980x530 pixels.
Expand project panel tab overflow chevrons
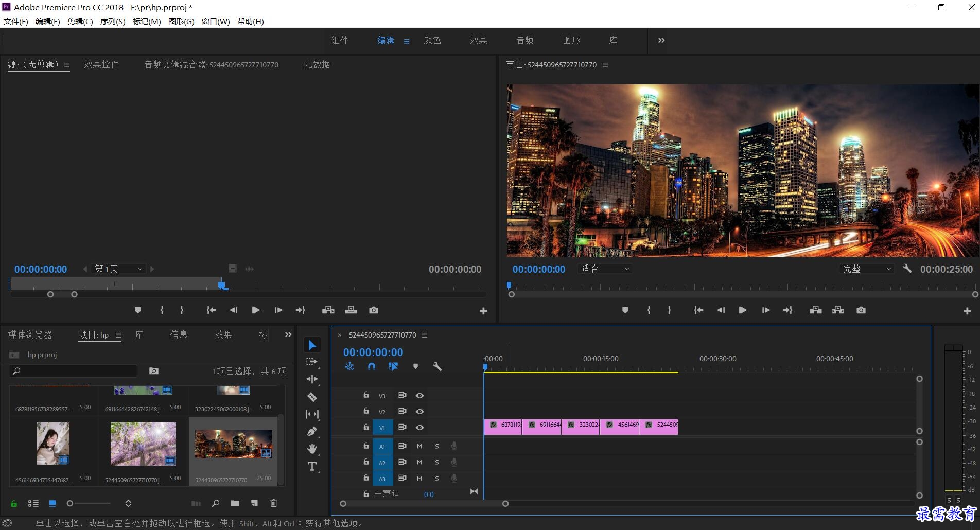288,334
